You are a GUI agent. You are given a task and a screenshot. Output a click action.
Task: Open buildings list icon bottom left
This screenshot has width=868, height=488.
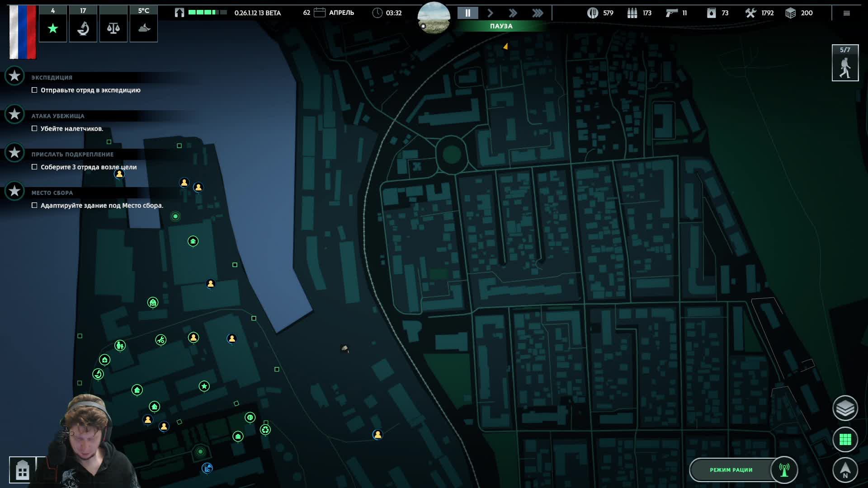pos(22,470)
